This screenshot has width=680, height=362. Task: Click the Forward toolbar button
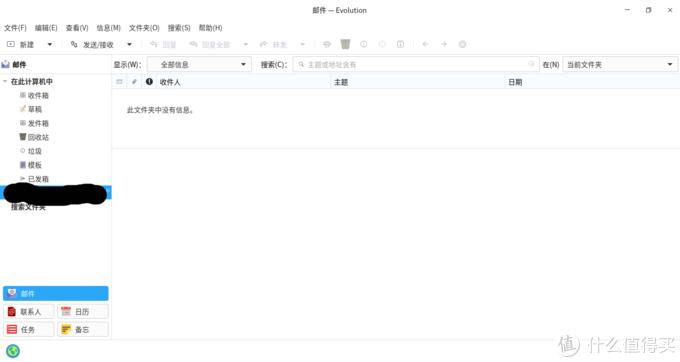coord(273,44)
